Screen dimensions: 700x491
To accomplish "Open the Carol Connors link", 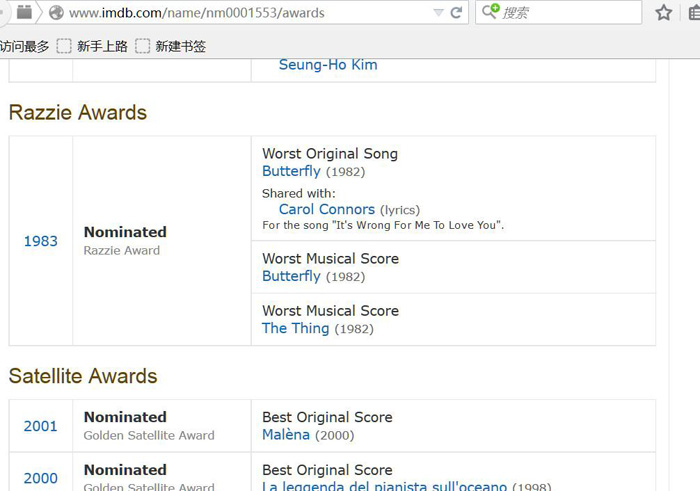I will coord(327,209).
